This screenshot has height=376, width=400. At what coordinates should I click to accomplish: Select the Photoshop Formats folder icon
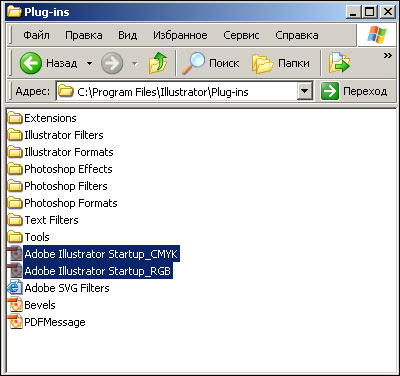[x=15, y=203]
